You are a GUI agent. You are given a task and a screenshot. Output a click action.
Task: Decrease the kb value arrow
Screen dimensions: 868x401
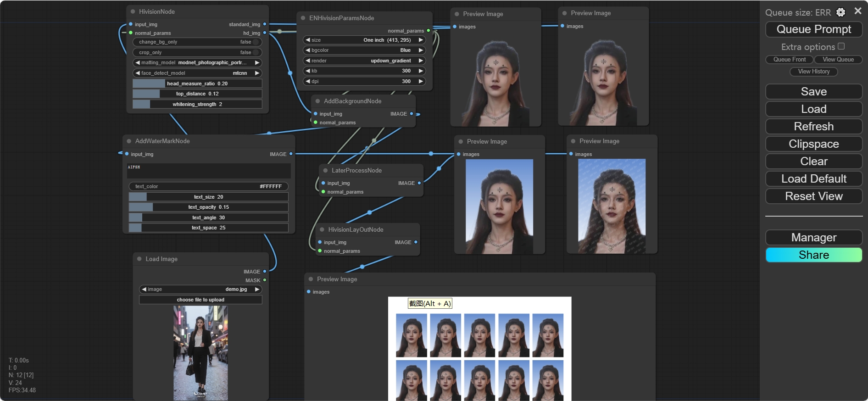point(308,71)
